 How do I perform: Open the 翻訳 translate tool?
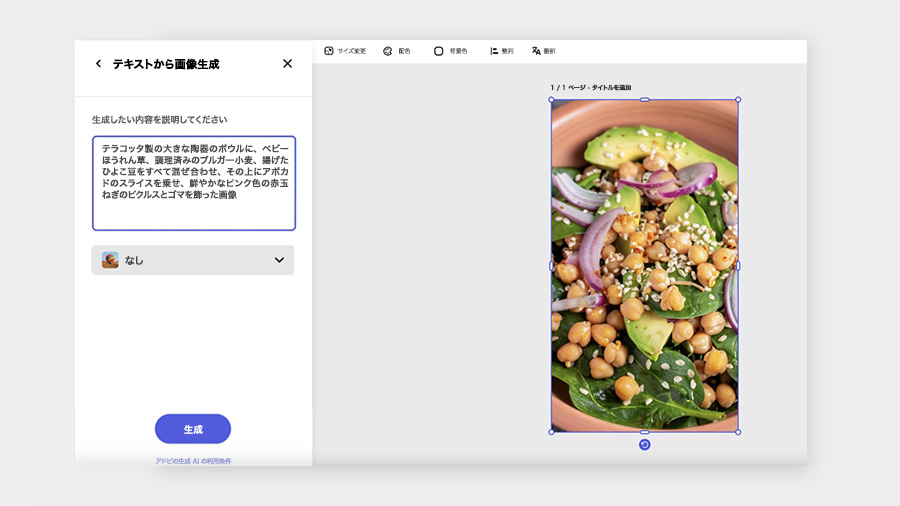pos(544,51)
